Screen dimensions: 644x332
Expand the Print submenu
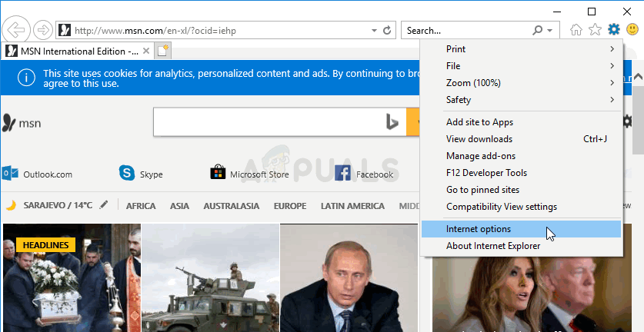(521, 49)
